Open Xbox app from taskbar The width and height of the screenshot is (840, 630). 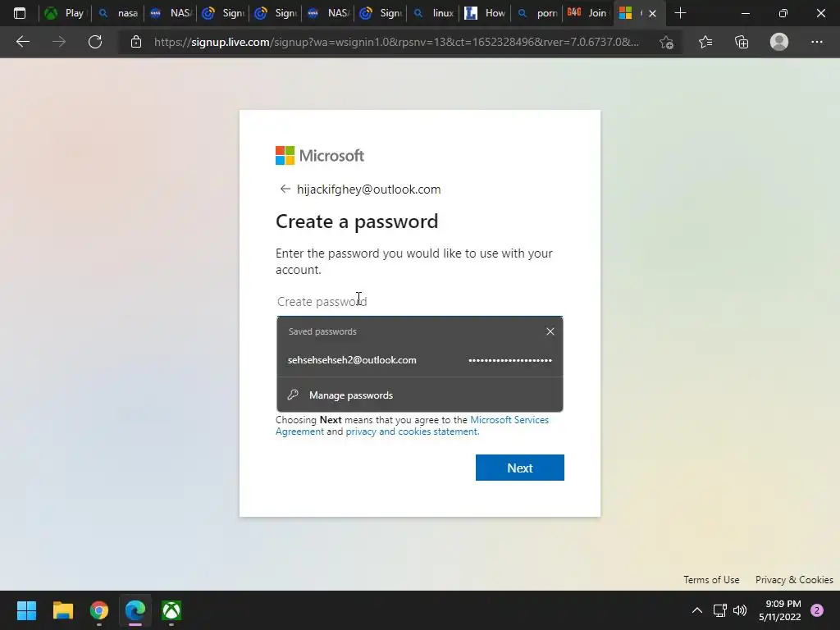[171, 610]
